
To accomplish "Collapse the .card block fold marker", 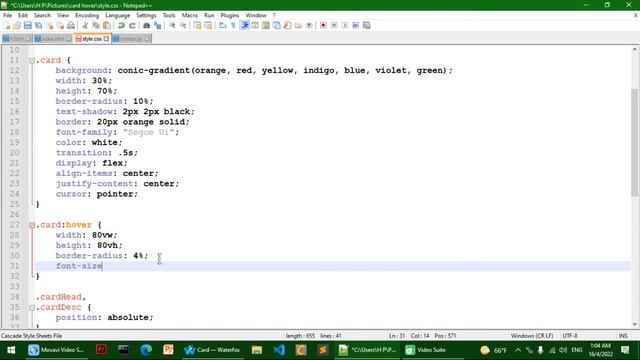I will pos(32,60).
